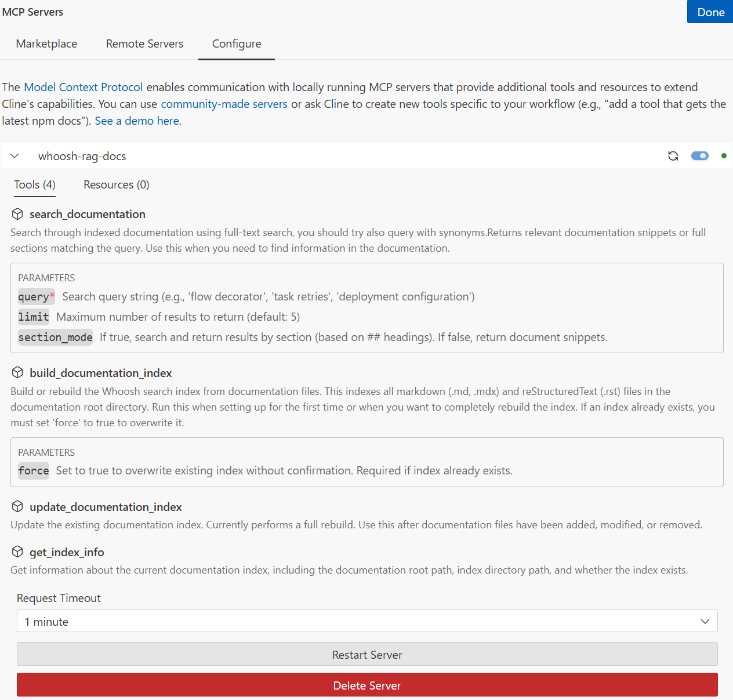
Task: Open the Model Context Protocol link
Action: pos(84,87)
